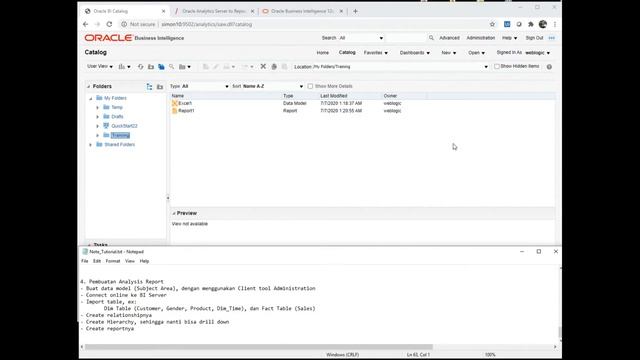Image resolution: width=640 pixels, height=360 pixels.
Task: Open the Location path dropdown
Action: [486, 67]
